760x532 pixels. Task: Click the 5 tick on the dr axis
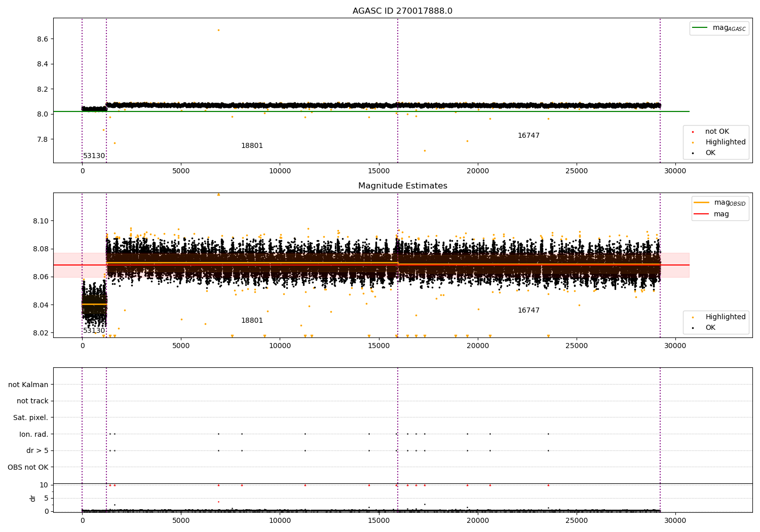click(46, 498)
